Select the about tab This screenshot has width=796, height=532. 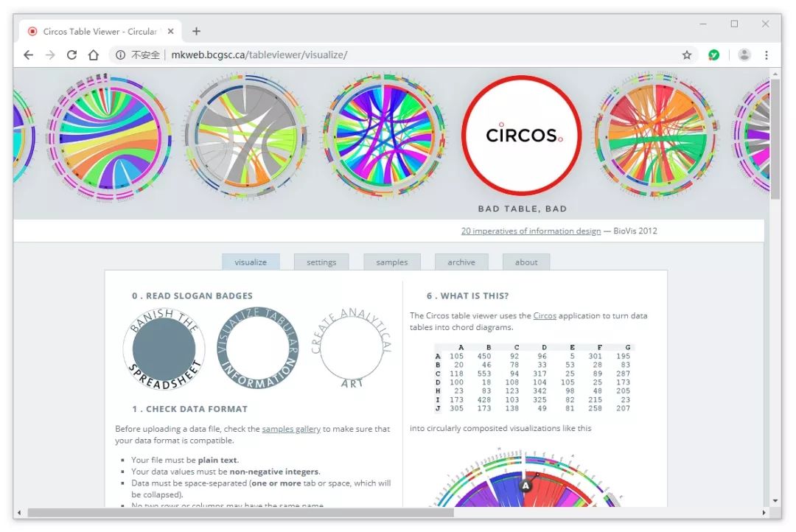coord(526,262)
